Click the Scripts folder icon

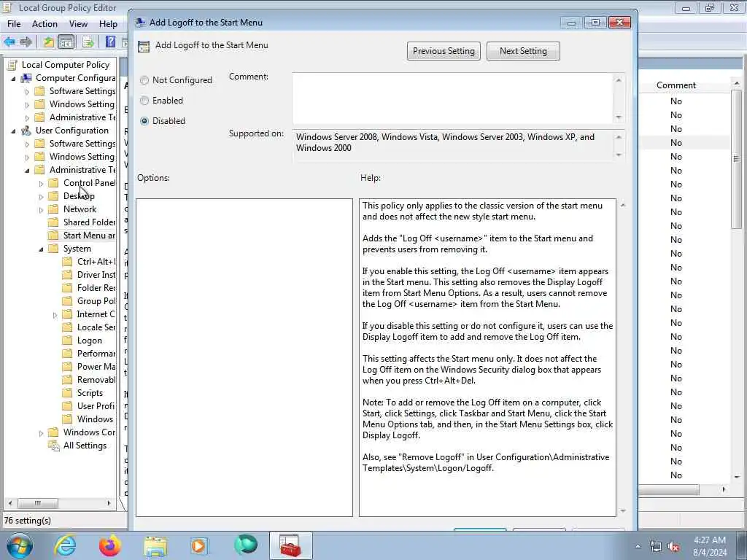point(68,393)
